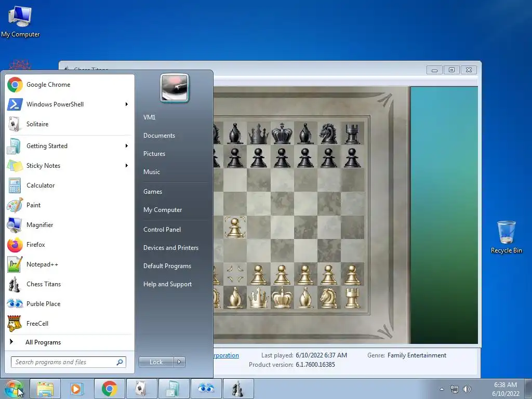This screenshot has width=532, height=399.
Task: Open My Computer desktop icon
Action: [x=20, y=21]
